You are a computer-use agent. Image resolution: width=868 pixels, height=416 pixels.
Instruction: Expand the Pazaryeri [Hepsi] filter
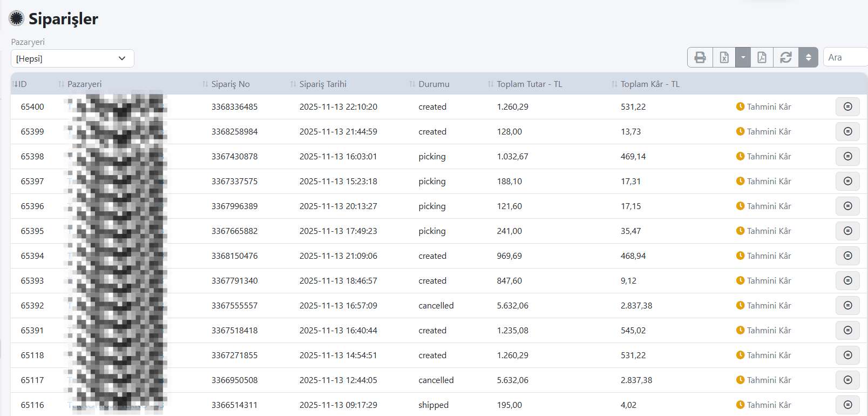72,58
